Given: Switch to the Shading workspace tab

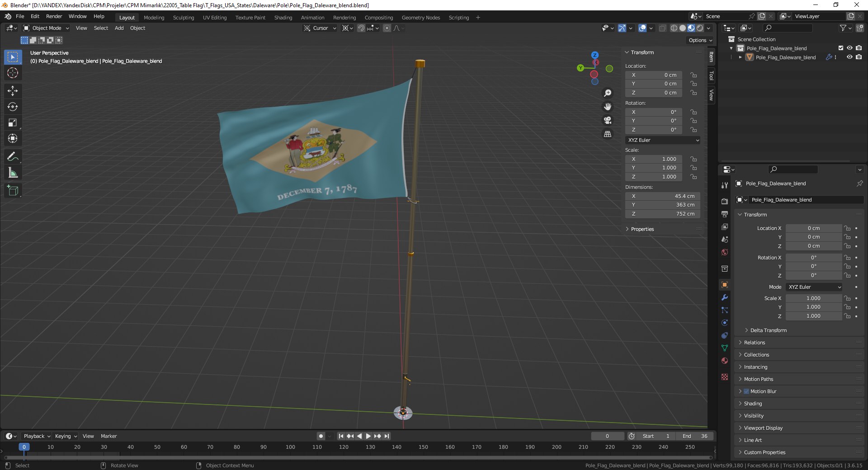Looking at the screenshot, I should (x=283, y=18).
